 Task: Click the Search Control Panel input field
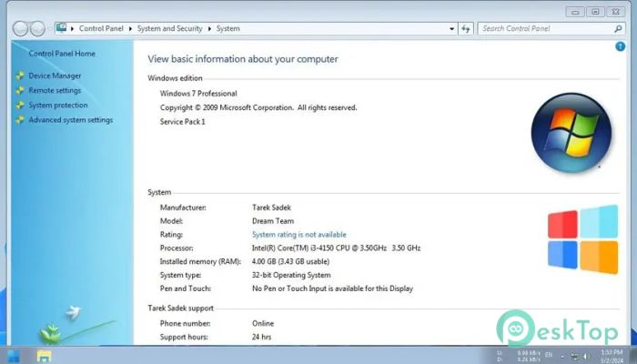pos(551,29)
